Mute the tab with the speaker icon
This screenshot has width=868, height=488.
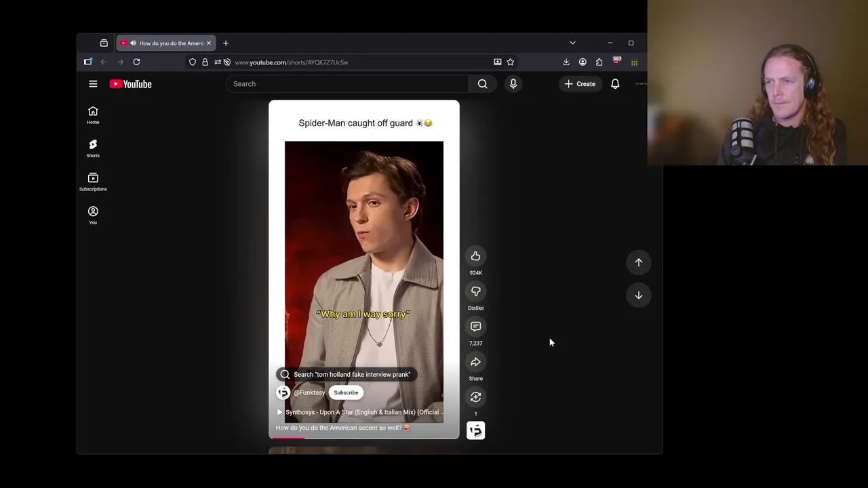point(133,43)
